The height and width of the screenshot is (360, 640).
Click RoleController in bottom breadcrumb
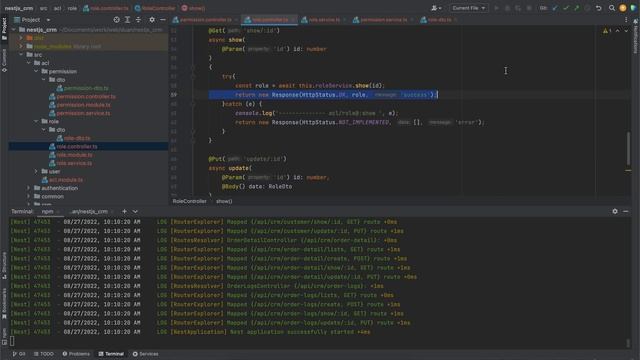click(x=189, y=201)
